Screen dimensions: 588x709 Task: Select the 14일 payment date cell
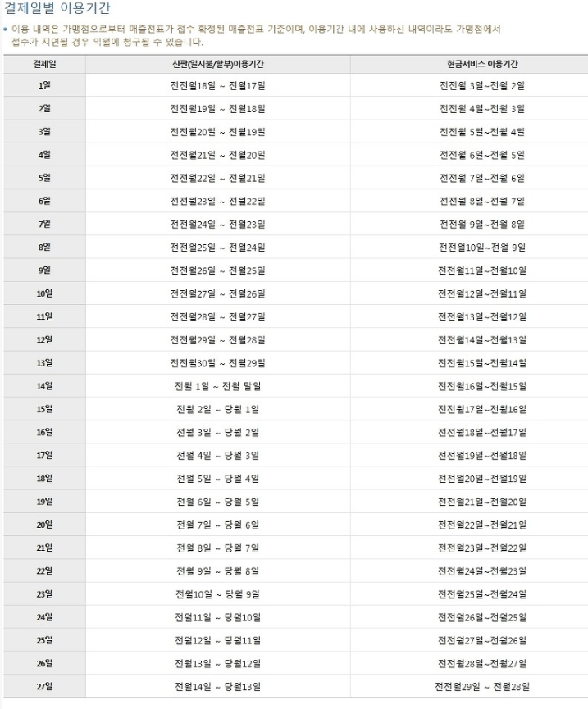(44, 386)
